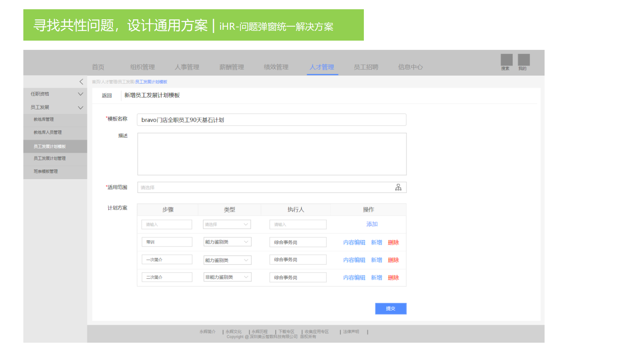
Task: Select 员工发展计划管理 in the sidebar
Action: point(50,158)
